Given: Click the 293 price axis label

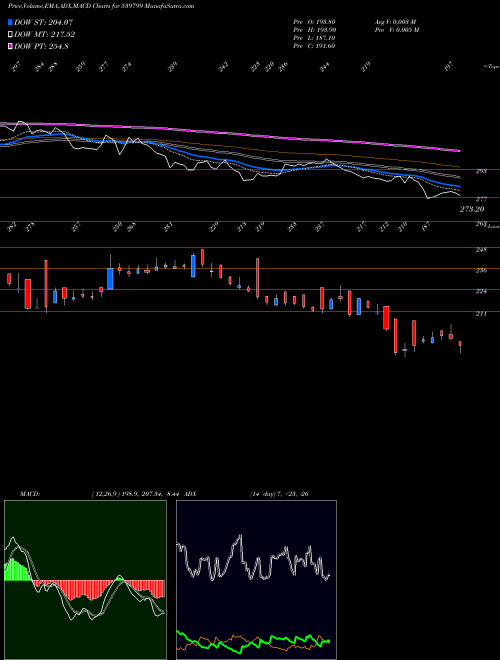Looking at the screenshot, I should click(482, 171).
